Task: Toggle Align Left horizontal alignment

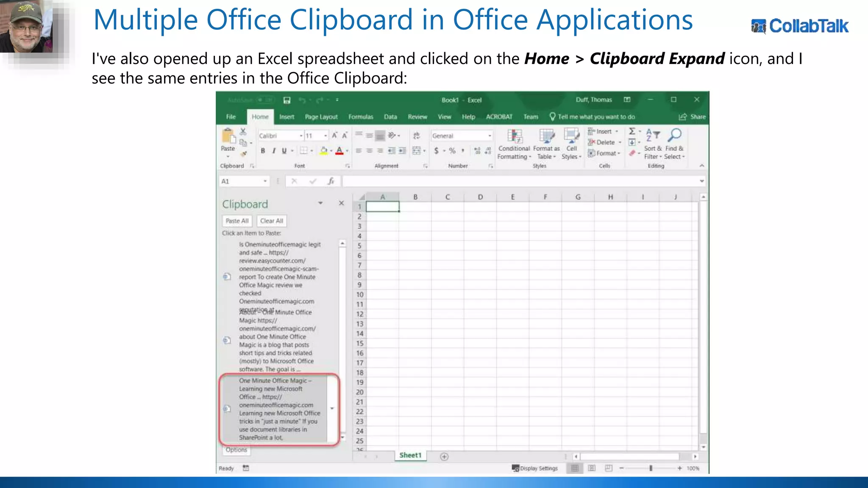Action: [359, 150]
